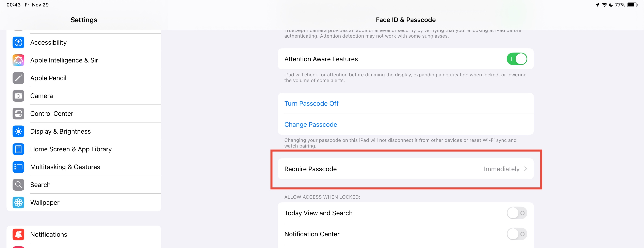
Task: Tap the Immediately value for Require Passcode
Action: tap(501, 169)
